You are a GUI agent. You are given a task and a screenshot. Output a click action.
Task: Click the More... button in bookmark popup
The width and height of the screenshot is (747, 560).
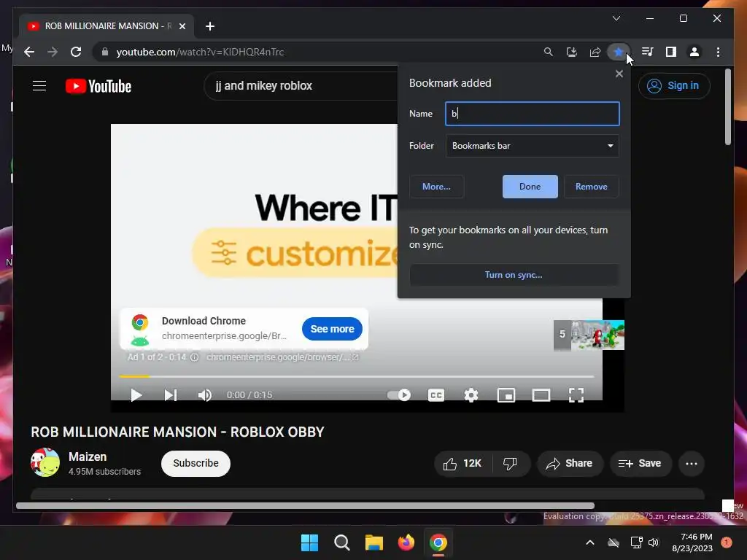tap(436, 187)
